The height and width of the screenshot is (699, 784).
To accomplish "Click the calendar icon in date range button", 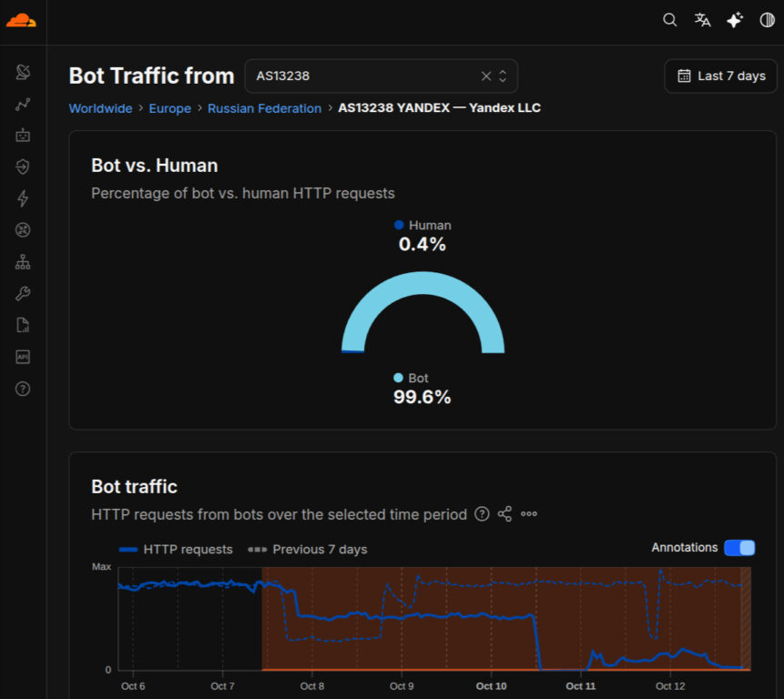I will pos(684,76).
